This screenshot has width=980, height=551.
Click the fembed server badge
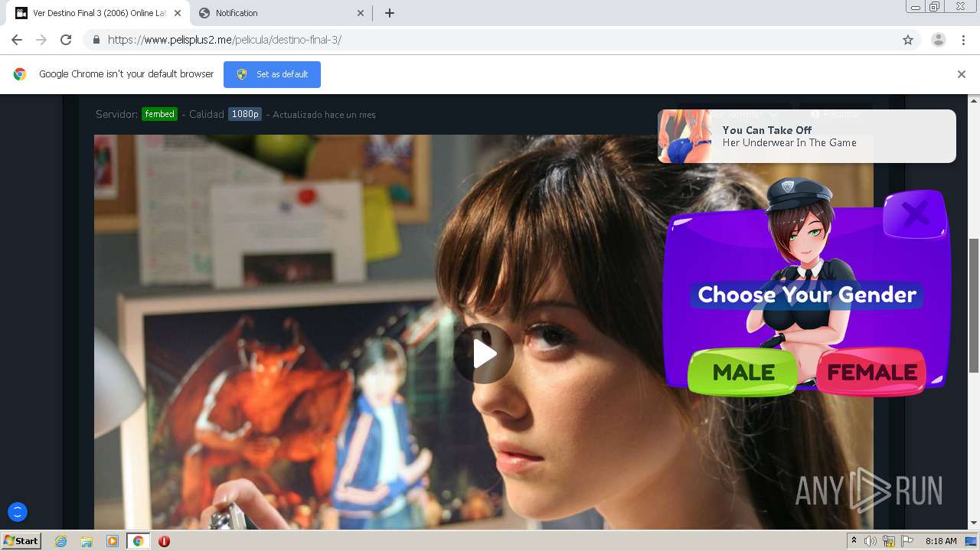click(x=159, y=114)
